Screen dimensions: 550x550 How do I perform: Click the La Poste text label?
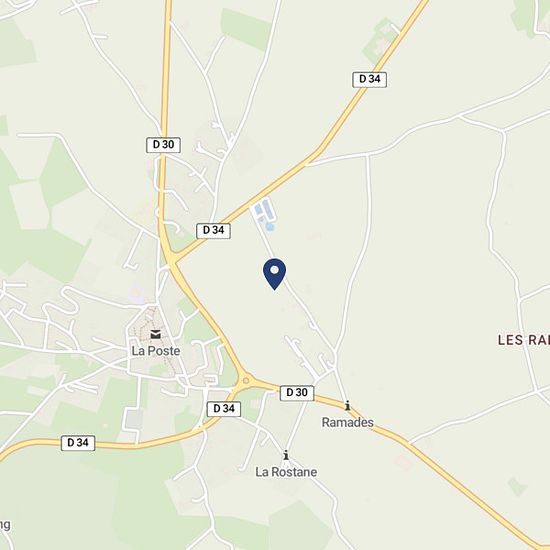[156, 351]
